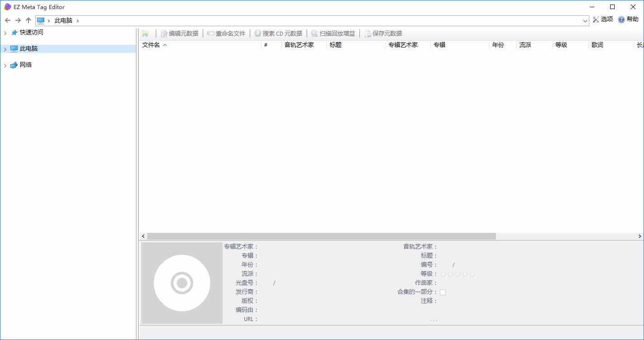Set rating to three stars

click(457, 274)
